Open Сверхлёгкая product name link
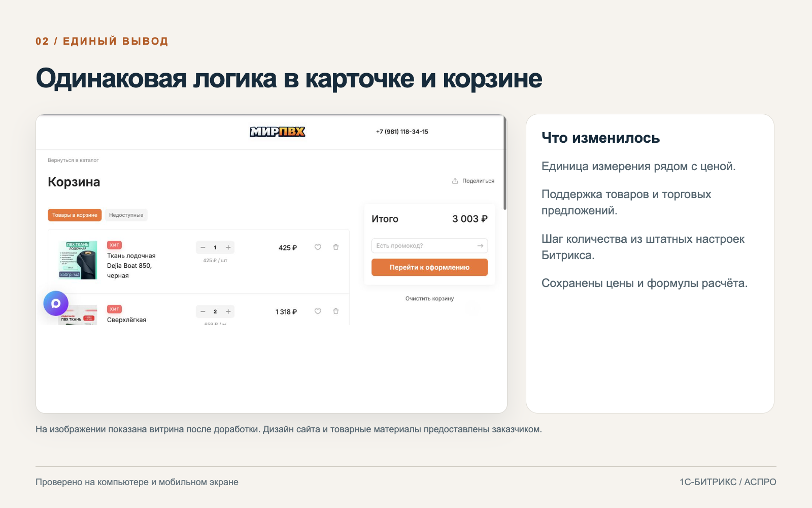This screenshot has height=508, width=812. 126,320
